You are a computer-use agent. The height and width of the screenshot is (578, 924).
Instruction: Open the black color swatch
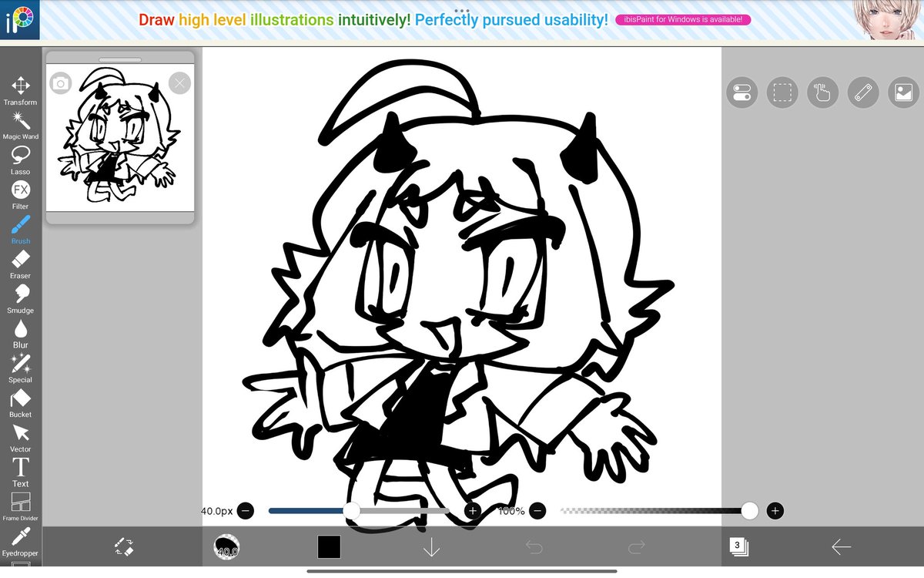point(329,546)
